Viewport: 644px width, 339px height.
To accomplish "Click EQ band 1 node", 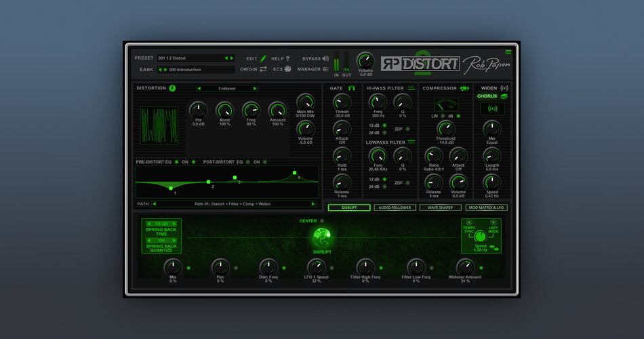I will [x=171, y=188].
